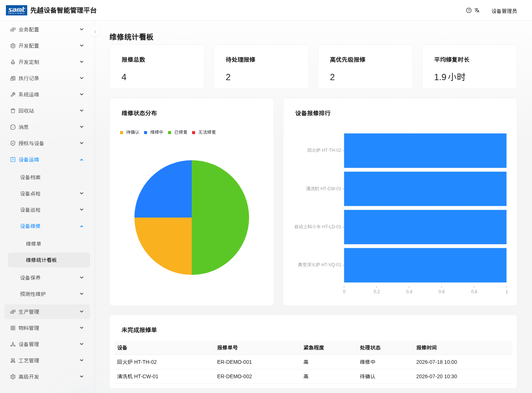Toggle 待确认 legend item in pie chart
The image size is (532, 393).
tap(130, 132)
